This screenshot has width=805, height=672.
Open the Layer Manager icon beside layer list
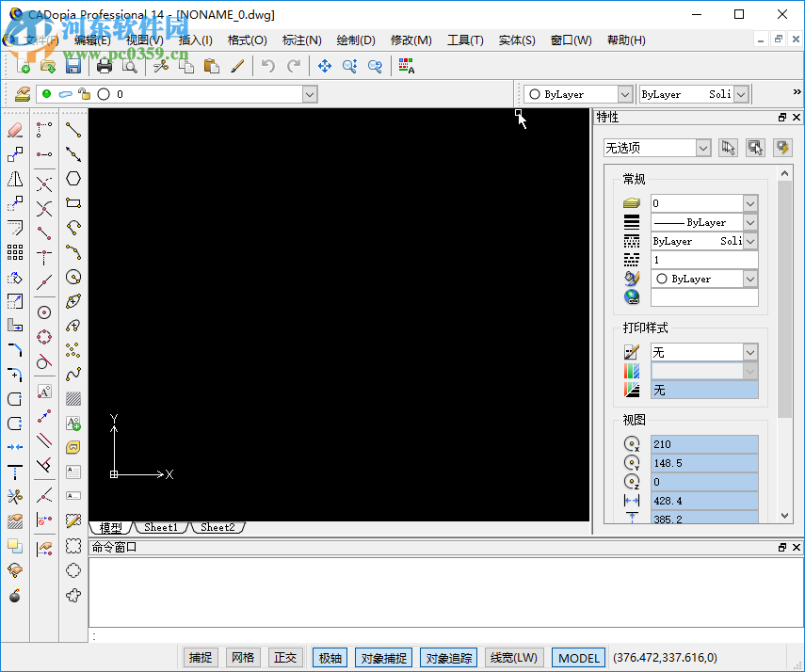pyautogui.click(x=23, y=94)
